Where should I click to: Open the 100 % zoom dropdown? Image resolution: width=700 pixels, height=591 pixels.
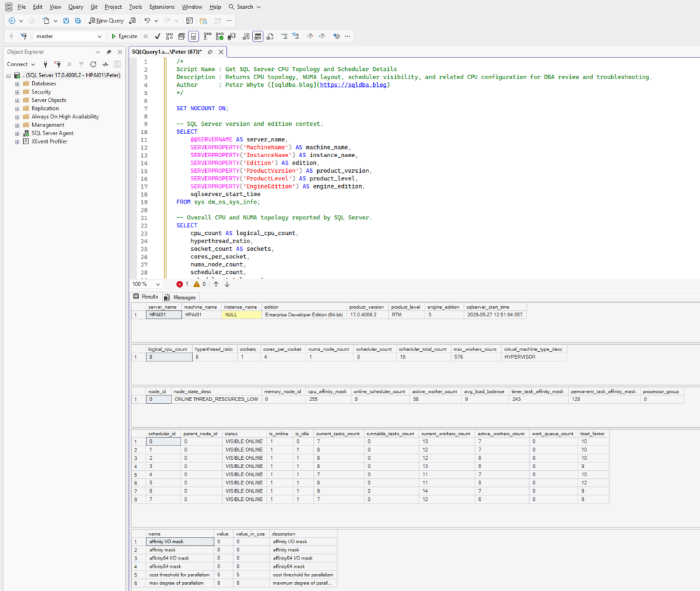pos(158,284)
